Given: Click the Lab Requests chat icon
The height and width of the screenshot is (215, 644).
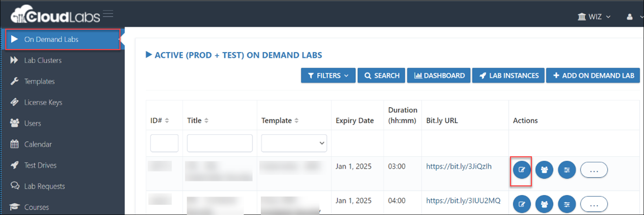Looking at the screenshot, I should 14,186.
